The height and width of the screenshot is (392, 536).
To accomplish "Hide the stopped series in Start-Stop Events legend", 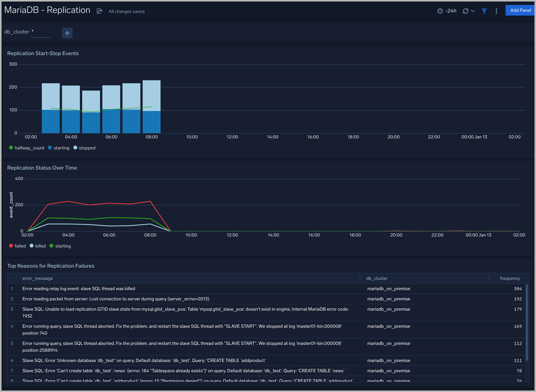I will coord(84,148).
